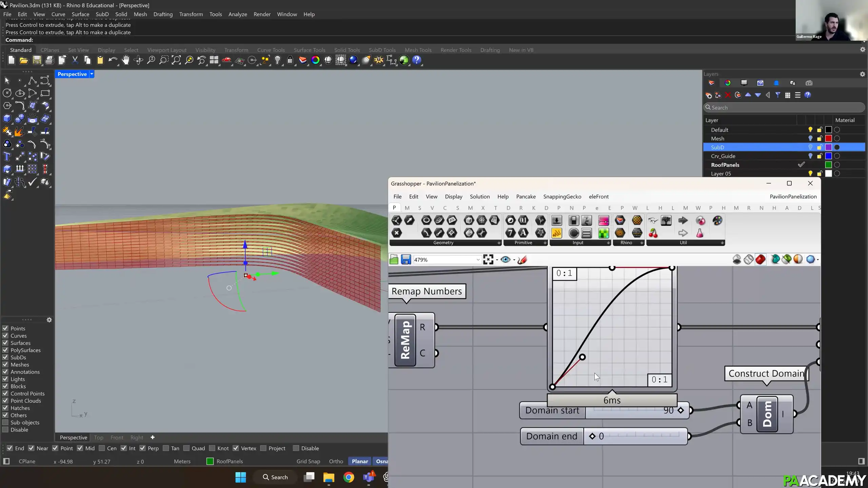The height and width of the screenshot is (488, 868).
Task: Open the Rhino Help question mark icon
Action: [417, 60]
